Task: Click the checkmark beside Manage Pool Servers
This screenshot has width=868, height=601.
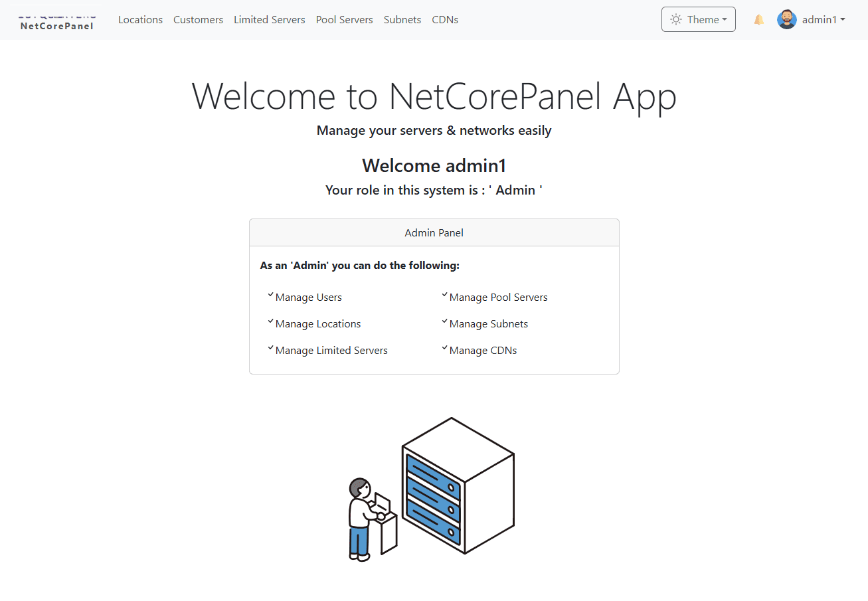Action: 444,294
